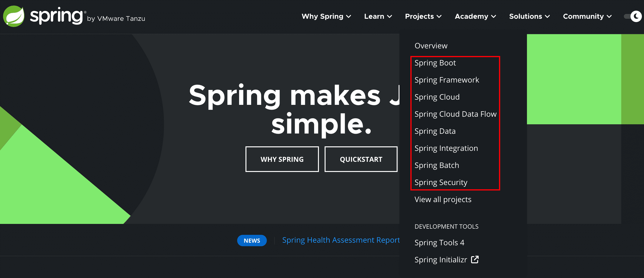The width and height of the screenshot is (644, 278).
Task: Click the external link icon beside Spring Initializr
Action: [475, 259]
